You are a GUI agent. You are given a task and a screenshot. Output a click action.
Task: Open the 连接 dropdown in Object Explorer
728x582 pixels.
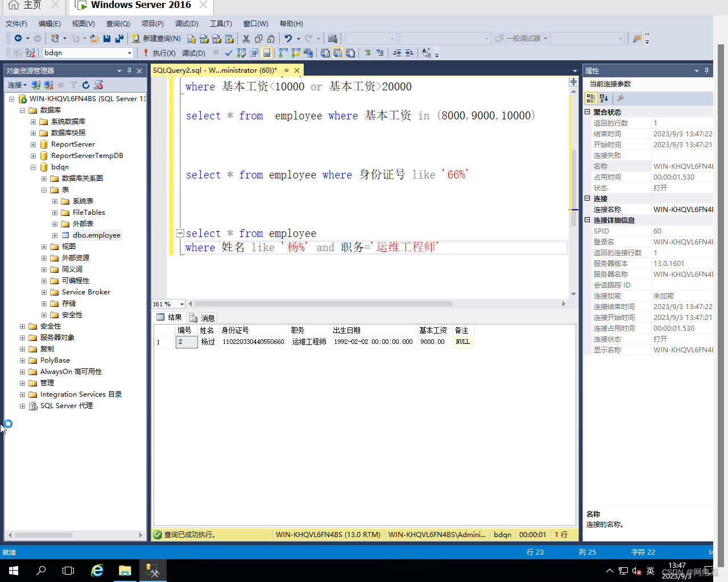17,85
